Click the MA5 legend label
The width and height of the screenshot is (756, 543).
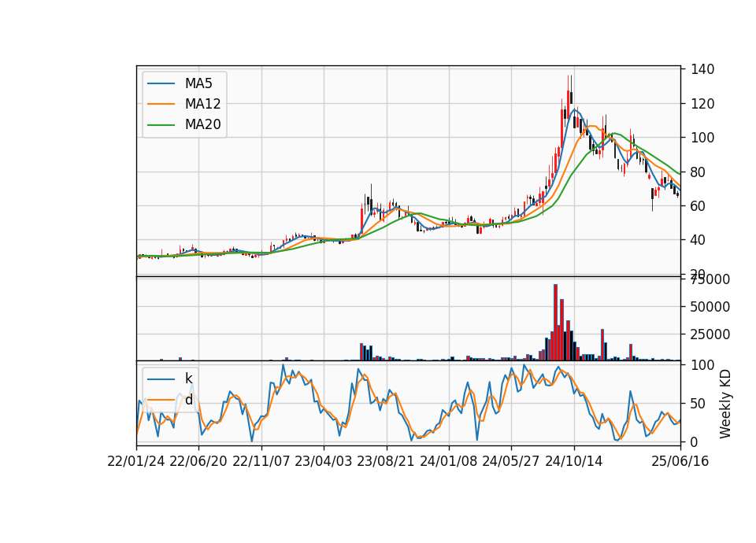[x=198, y=83]
